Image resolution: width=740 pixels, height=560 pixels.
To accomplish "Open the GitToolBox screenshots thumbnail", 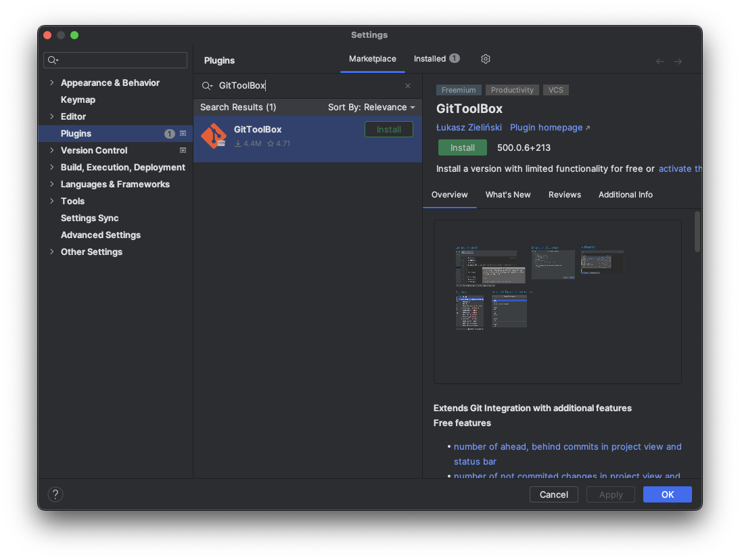I will (557, 302).
